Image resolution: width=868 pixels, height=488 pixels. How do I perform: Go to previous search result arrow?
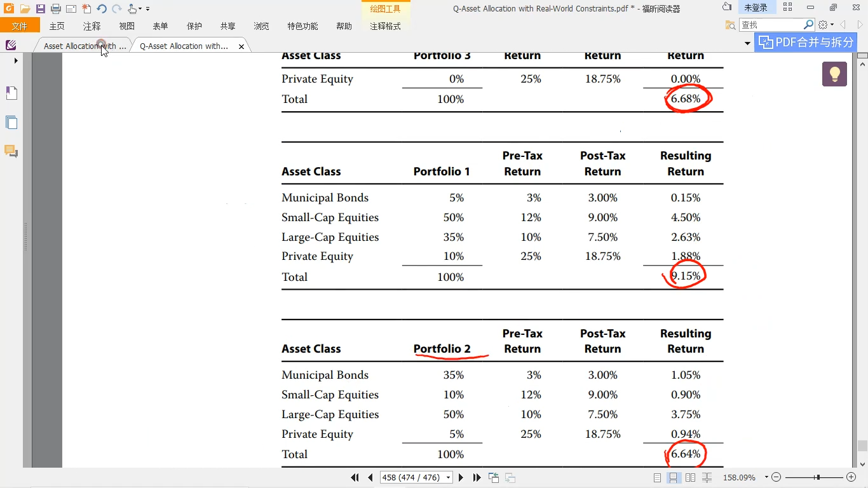(843, 25)
